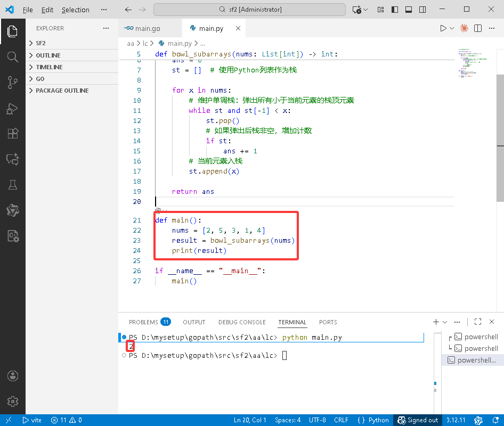Open the File menu
The image size is (504, 426).
(x=28, y=10)
